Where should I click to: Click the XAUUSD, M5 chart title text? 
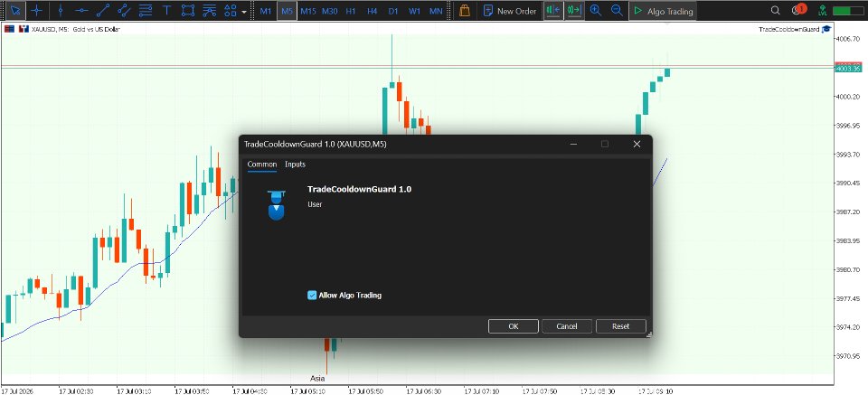[76, 29]
